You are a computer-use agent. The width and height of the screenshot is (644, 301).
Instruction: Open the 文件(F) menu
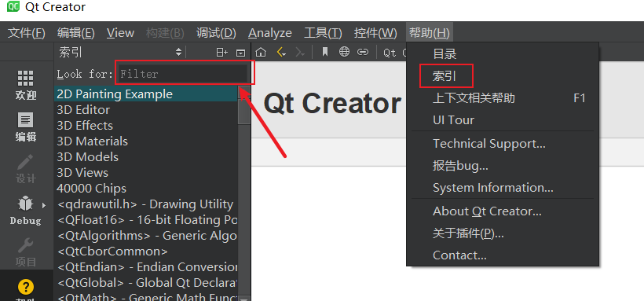click(x=26, y=33)
